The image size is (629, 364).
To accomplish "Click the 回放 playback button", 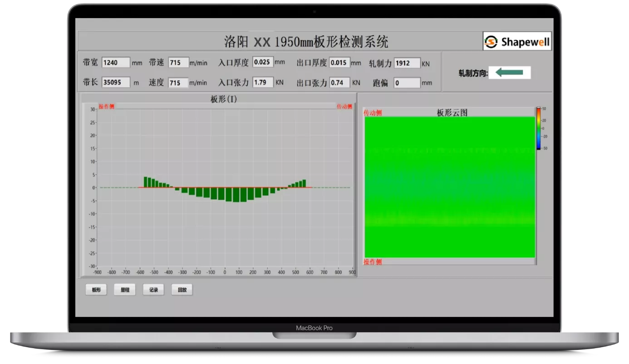I will 182,290.
